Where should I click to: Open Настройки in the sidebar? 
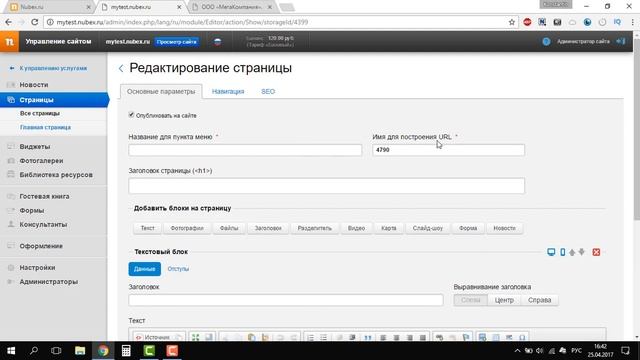point(37,268)
